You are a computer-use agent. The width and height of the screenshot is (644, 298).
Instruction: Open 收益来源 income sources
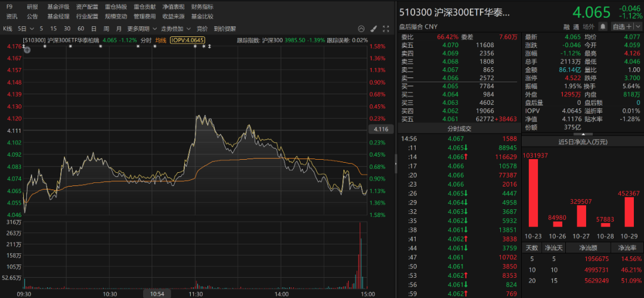[x=174, y=17]
